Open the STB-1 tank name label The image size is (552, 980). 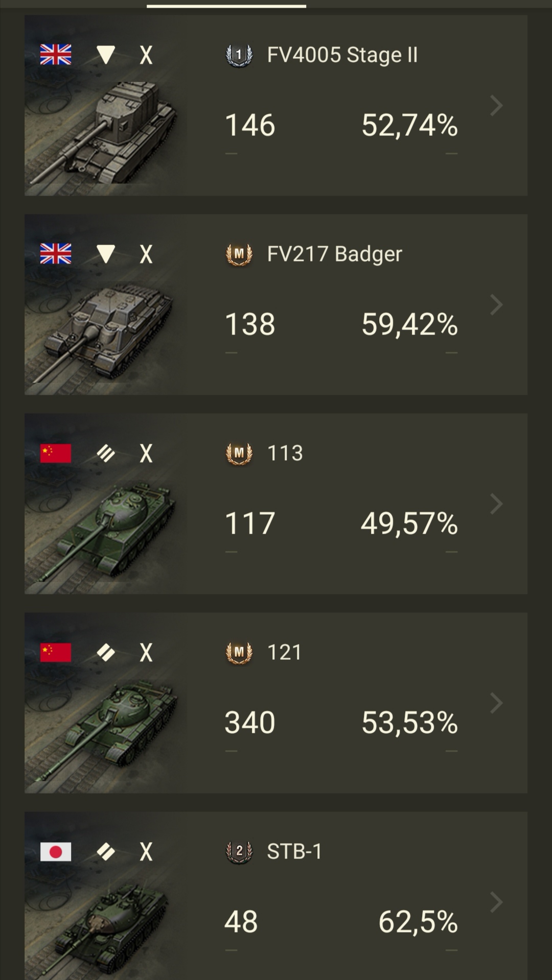pos(294,851)
